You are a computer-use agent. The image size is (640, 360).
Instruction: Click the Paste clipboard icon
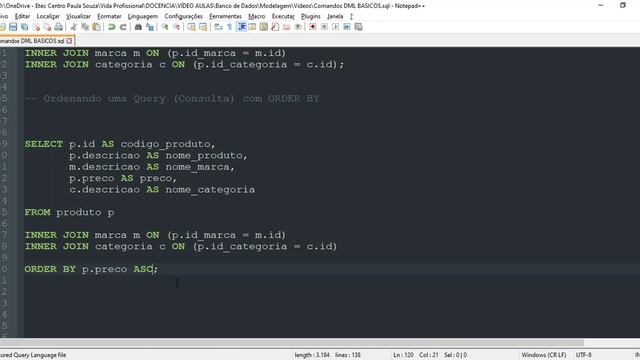pos(96,27)
